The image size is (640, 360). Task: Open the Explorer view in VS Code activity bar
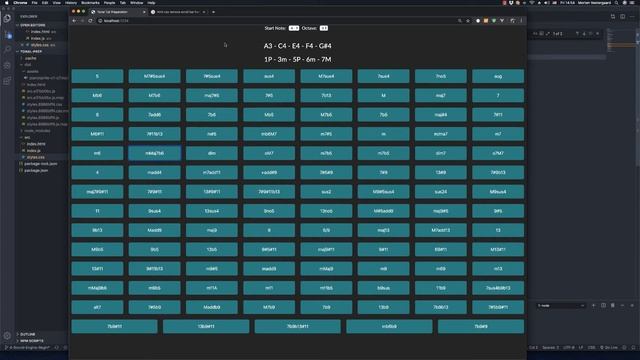7,18
